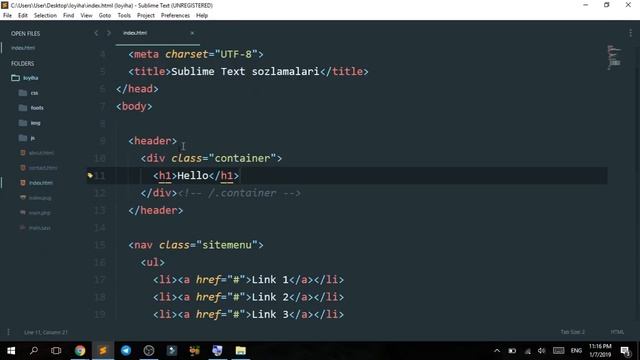Click the sidebar toggle icon in status bar
640x360 pixels.
[8, 332]
